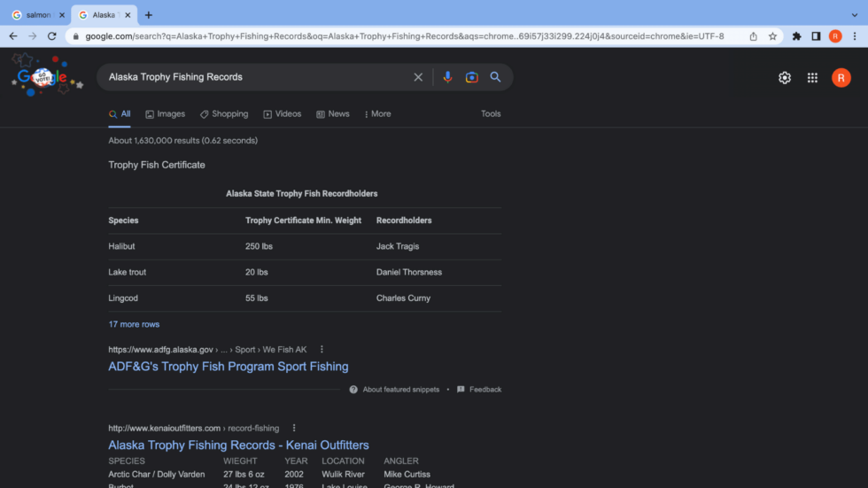Viewport: 868px width, 488px height.
Task: Open Google settings gear
Action: click(x=785, y=78)
